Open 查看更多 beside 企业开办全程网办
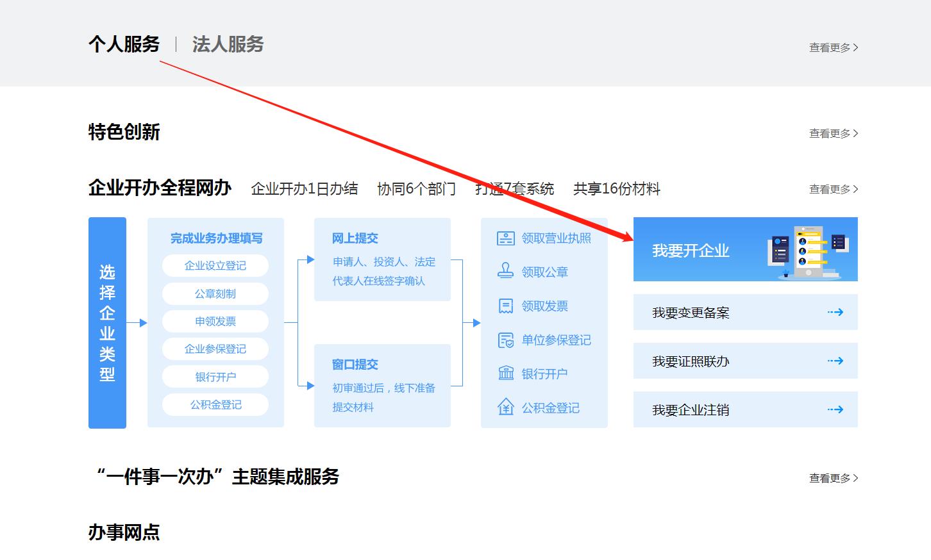This screenshot has height=560, width=931. (834, 189)
